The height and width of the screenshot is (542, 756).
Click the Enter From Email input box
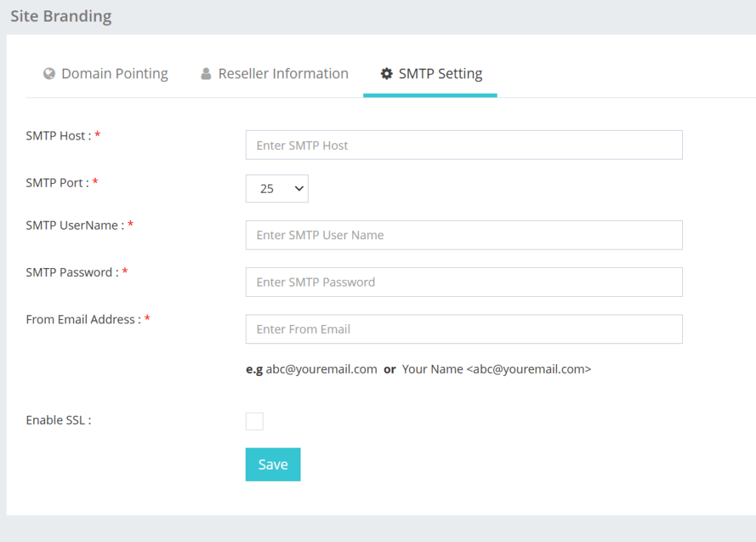coord(464,329)
